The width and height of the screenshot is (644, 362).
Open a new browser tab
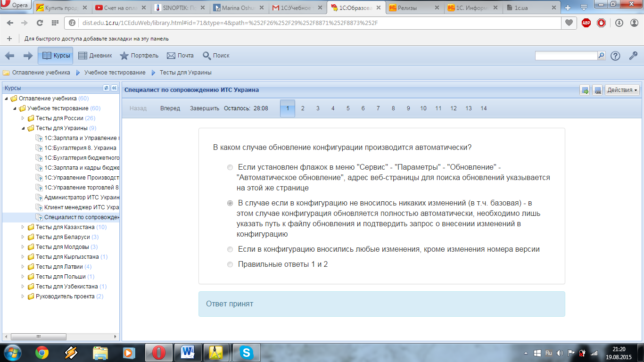coord(568,7)
